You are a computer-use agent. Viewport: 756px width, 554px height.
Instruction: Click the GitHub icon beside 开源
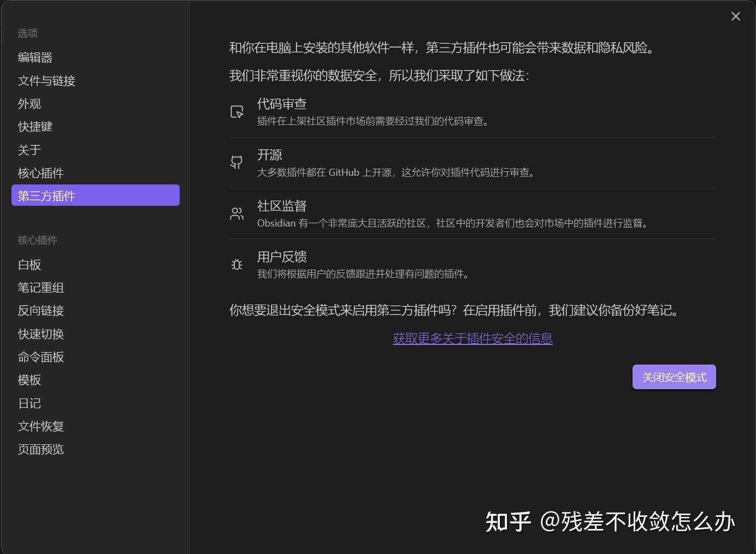pyautogui.click(x=237, y=162)
